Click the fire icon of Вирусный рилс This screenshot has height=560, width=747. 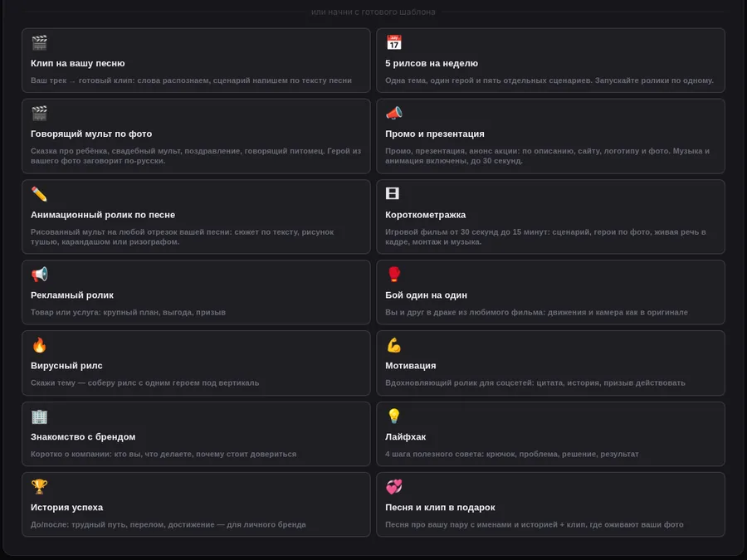coord(39,345)
